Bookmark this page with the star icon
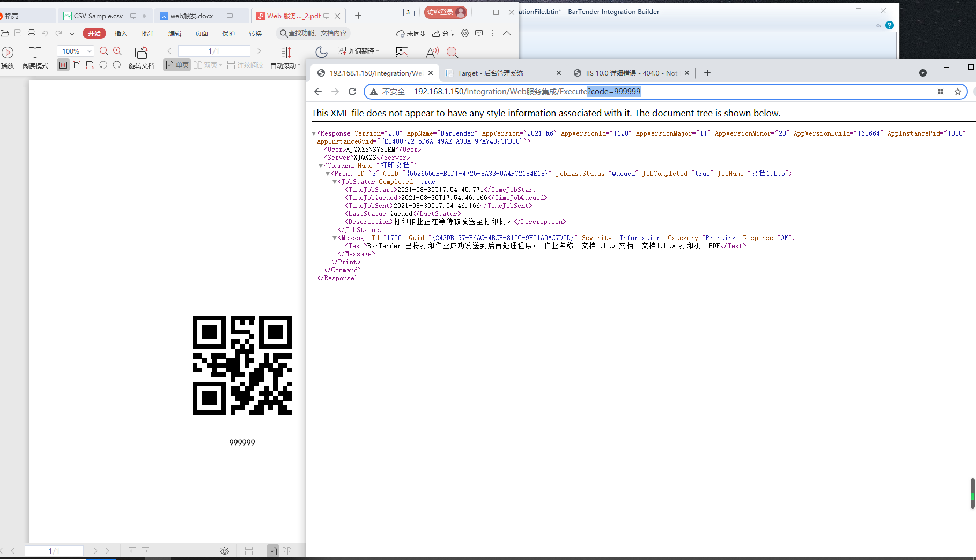This screenshot has width=976, height=560. click(x=958, y=92)
